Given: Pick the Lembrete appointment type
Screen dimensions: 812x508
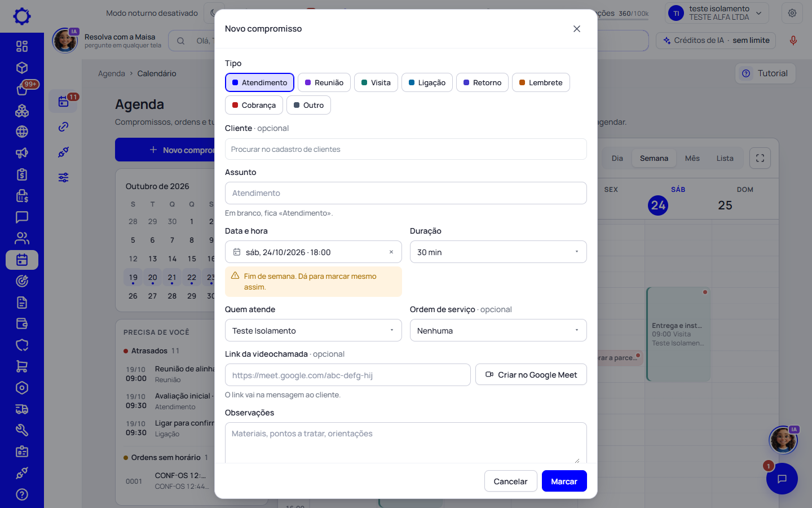Looking at the screenshot, I should pyautogui.click(x=541, y=82).
